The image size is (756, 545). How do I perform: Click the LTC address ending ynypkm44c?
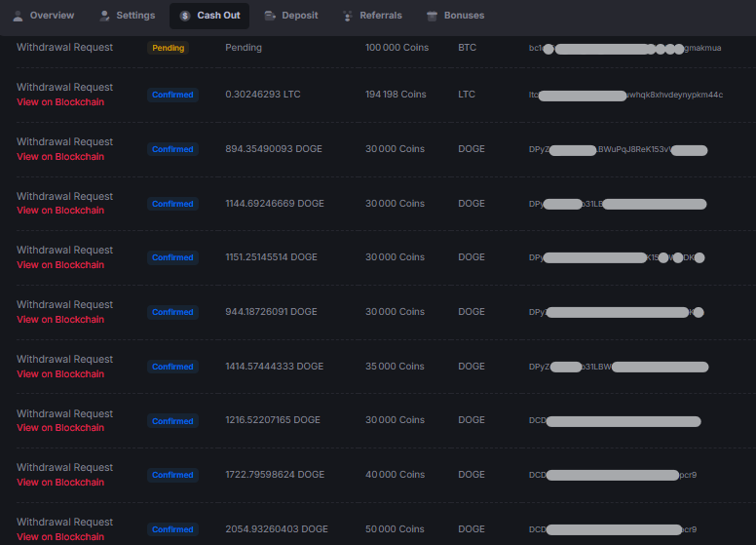click(x=625, y=95)
